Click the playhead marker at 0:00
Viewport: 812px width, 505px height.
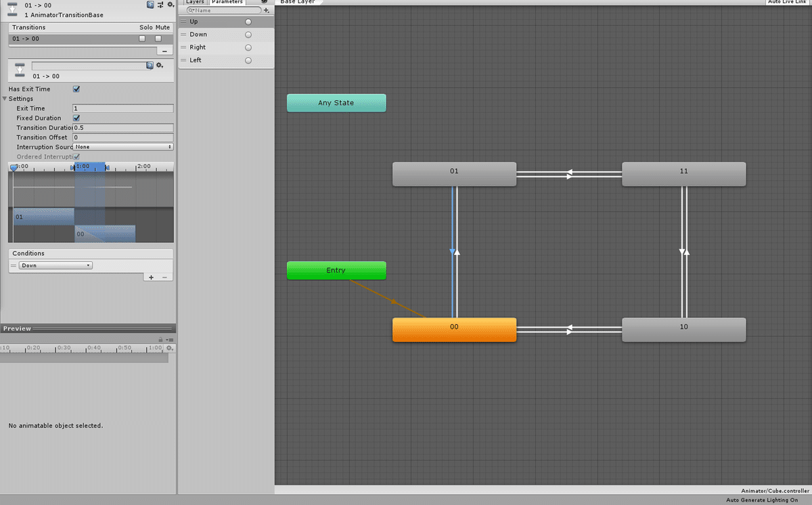[x=13, y=167]
